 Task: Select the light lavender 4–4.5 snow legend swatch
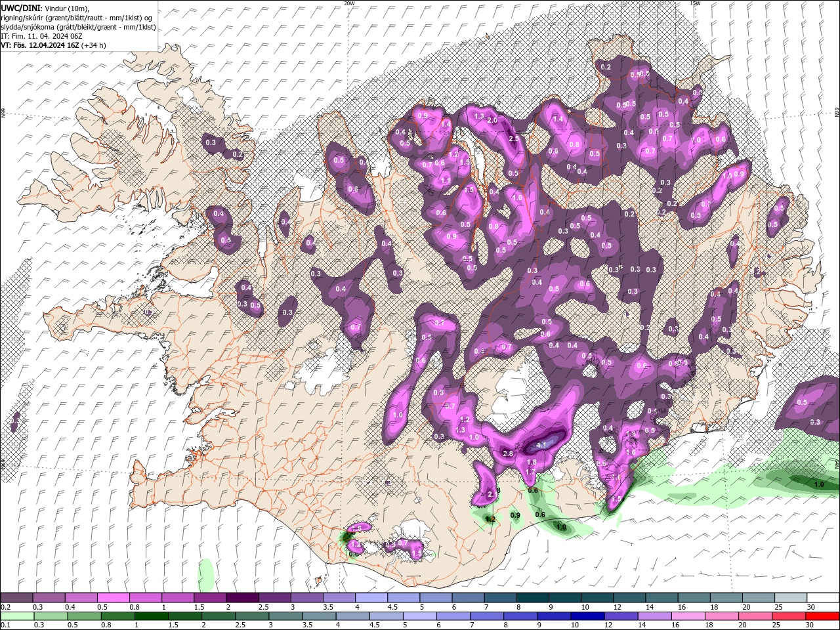click(371, 598)
